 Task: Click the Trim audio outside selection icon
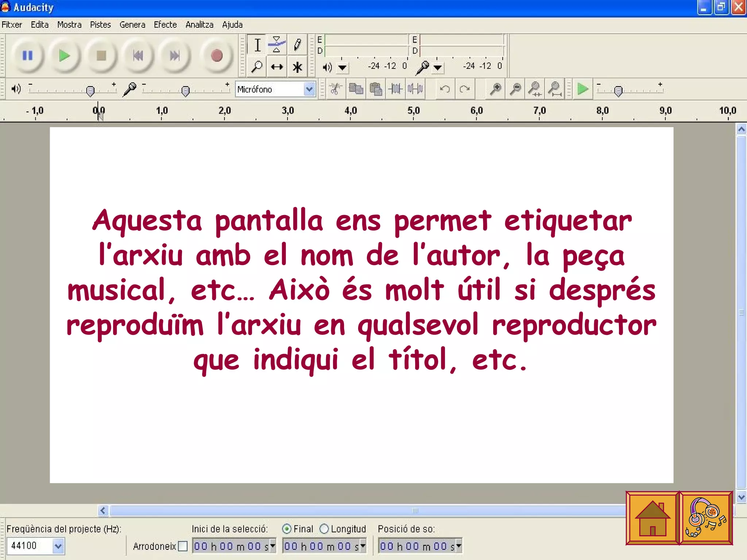395,89
